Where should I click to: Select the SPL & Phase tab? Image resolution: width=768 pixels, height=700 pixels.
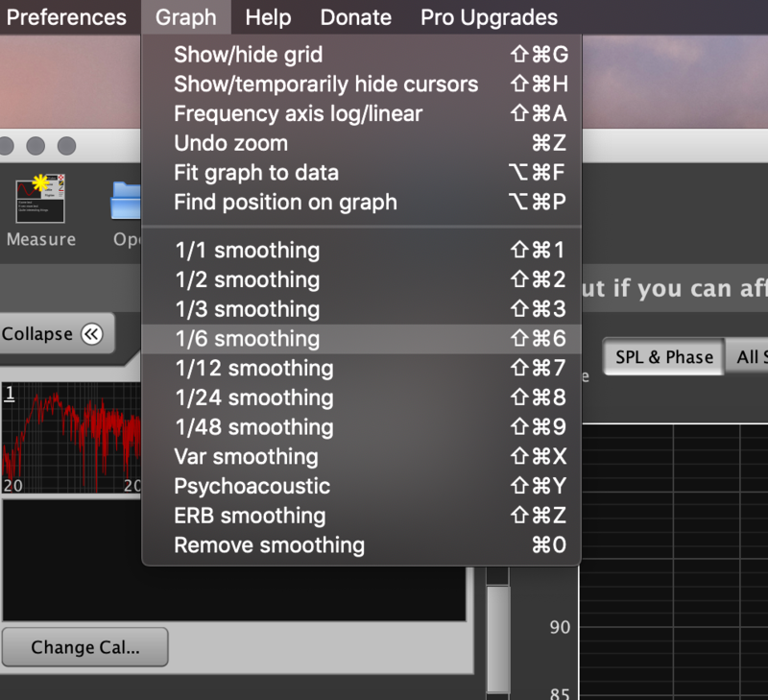[663, 357]
